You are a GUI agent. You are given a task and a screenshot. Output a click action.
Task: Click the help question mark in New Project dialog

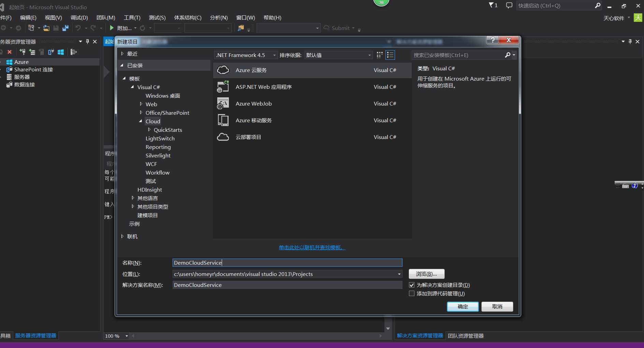(x=493, y=40)
